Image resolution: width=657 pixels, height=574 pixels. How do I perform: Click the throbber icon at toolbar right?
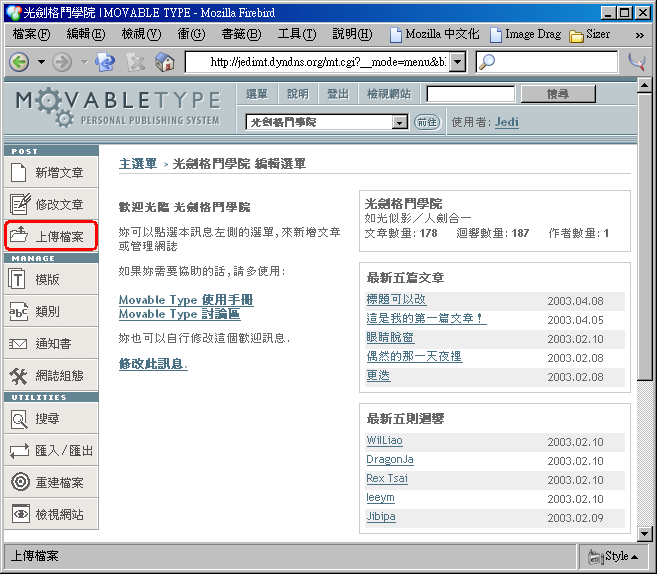point(637,62)
